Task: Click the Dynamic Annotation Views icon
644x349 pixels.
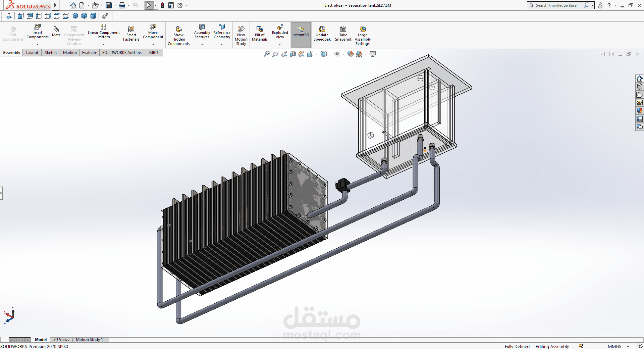Action: (x=302, y=54)
